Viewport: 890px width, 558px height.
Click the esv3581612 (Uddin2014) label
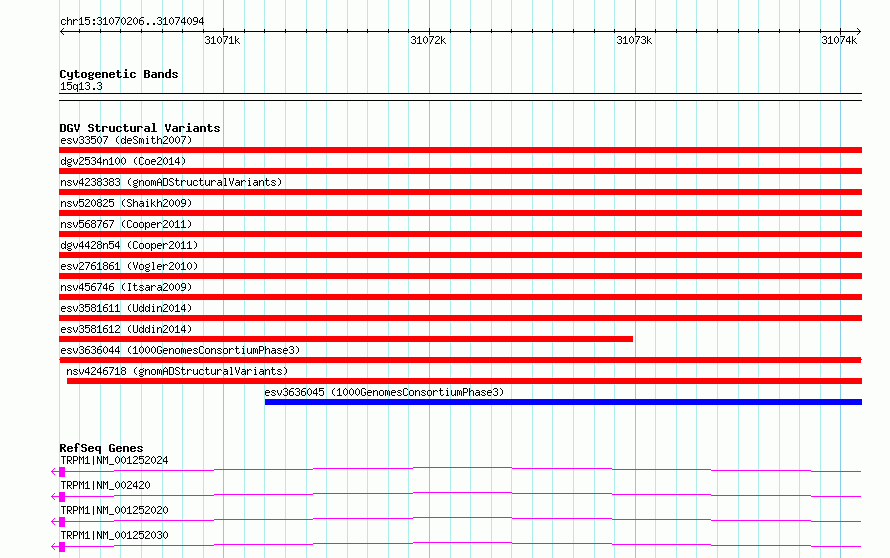coord(126,329)
